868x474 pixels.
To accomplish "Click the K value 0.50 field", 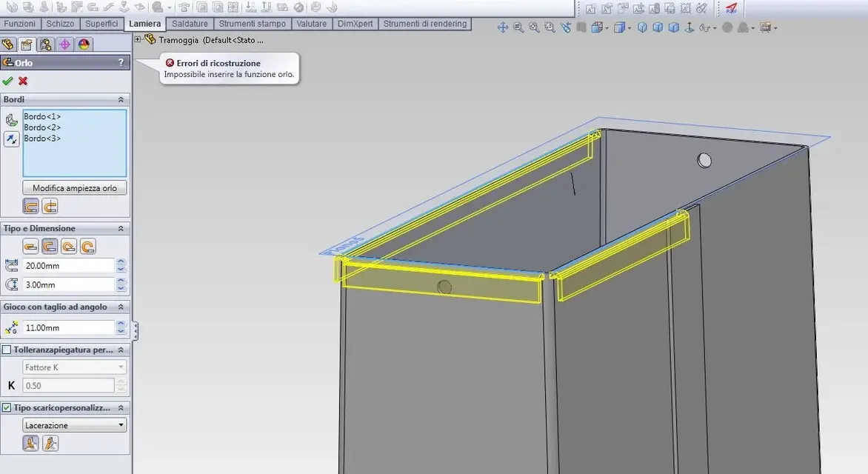I will (68, 385).
